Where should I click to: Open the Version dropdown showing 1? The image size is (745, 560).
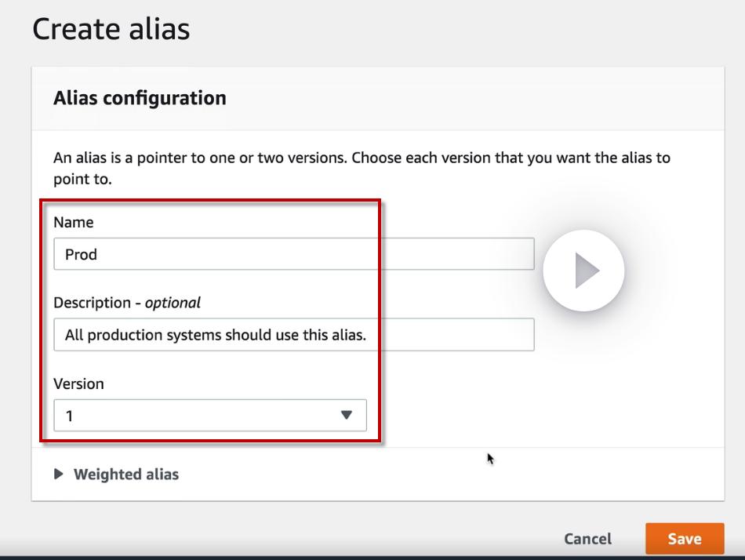click(x=209, y=416)
